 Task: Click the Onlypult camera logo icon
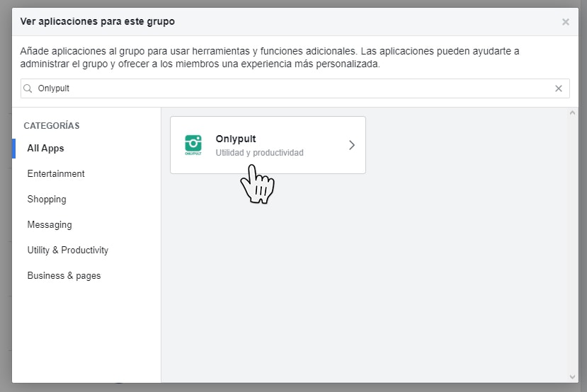193,144
